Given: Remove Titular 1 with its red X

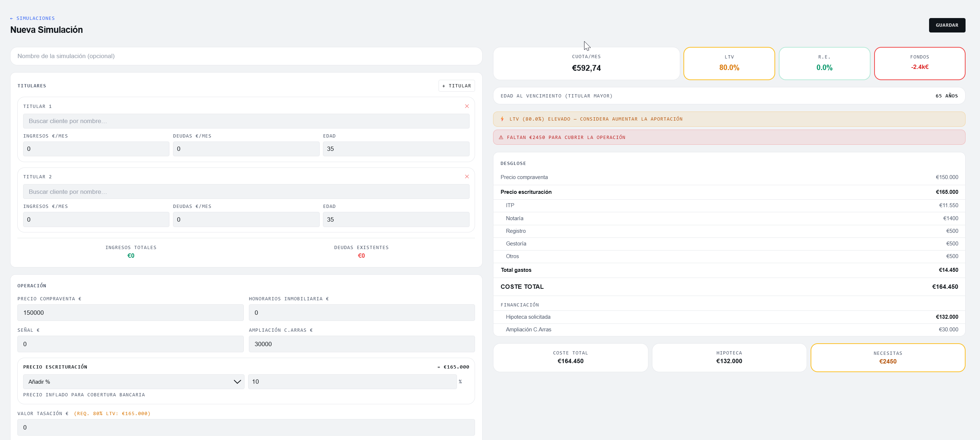Looking at the screenshot, I should (x=467, y=106).
